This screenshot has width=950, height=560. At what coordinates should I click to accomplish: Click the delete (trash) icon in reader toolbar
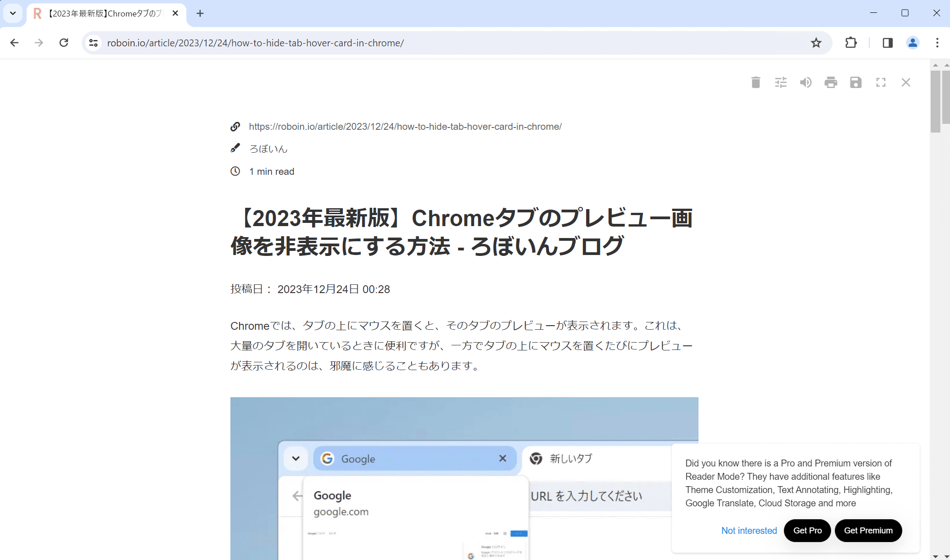[x=755, y=82]
